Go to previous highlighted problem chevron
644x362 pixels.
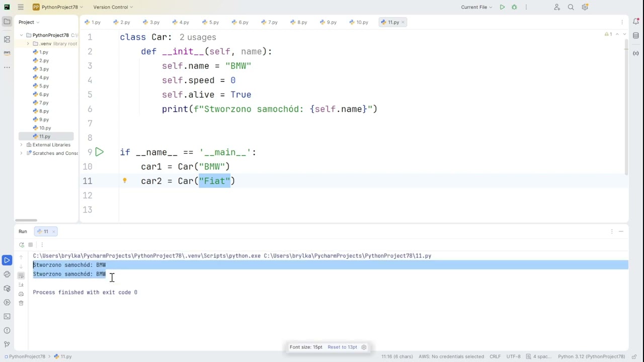click(x=617, y=34)
